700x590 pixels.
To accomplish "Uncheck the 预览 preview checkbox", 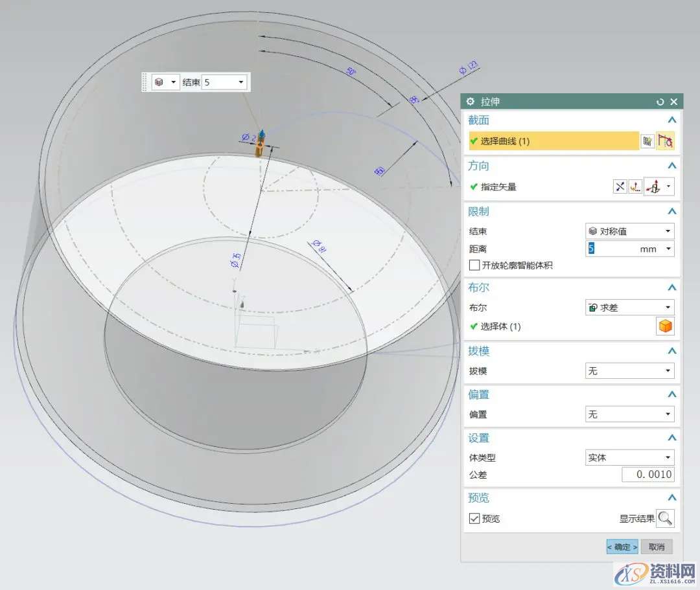I will pyautogui.click(x=475, y=519).
